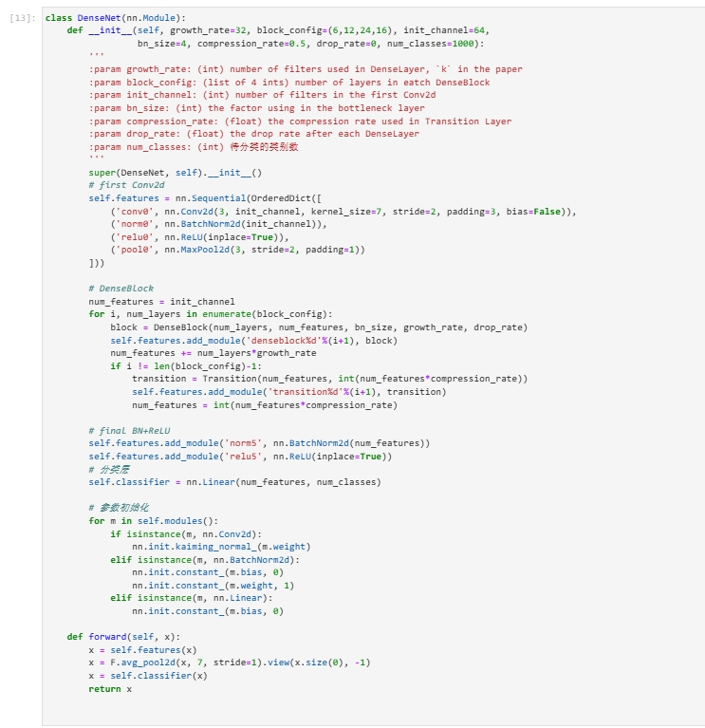Viewport: 705px width, 728px height.
Task: Click the 'relu0' nn.ReLU line
Action: pos(199,237)
